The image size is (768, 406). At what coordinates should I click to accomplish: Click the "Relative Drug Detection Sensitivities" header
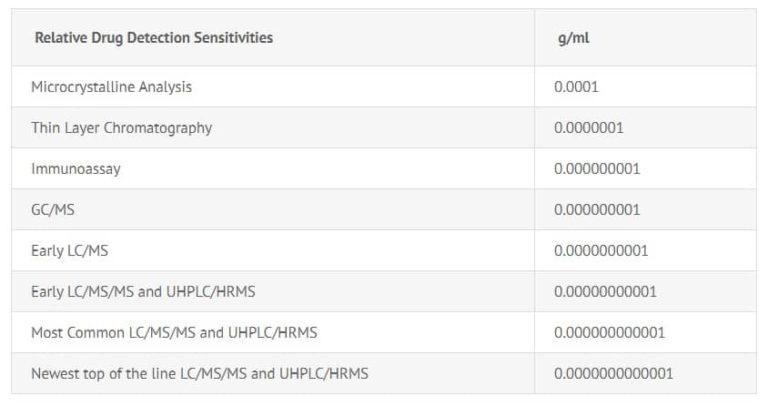click(x=153, y=38)
